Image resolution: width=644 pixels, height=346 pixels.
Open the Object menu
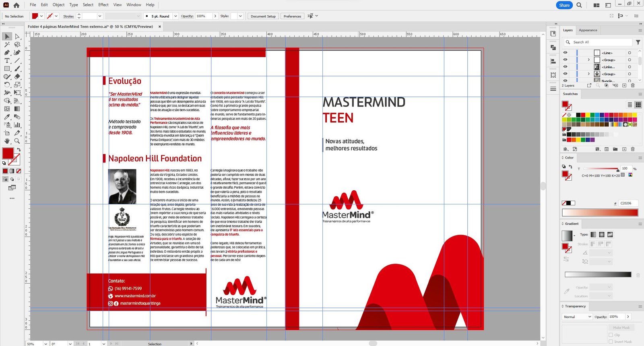(x=58, y=5)
